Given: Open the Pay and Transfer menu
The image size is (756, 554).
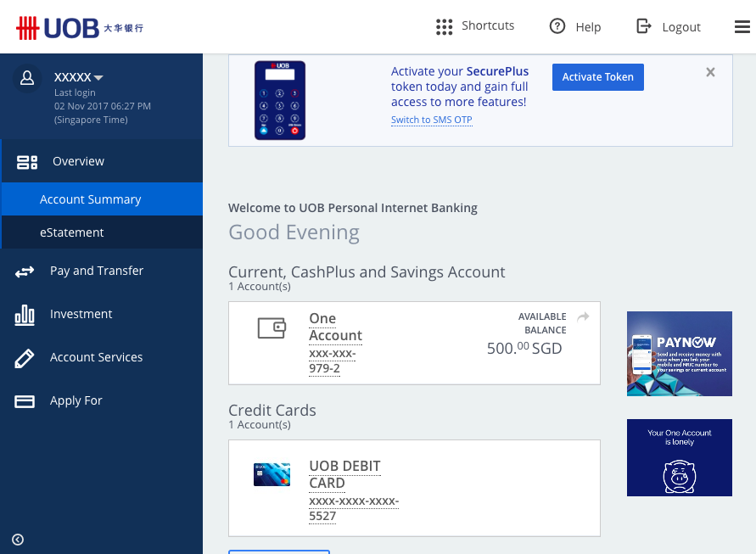Looking at the screenshot, I should pos(101,271).
